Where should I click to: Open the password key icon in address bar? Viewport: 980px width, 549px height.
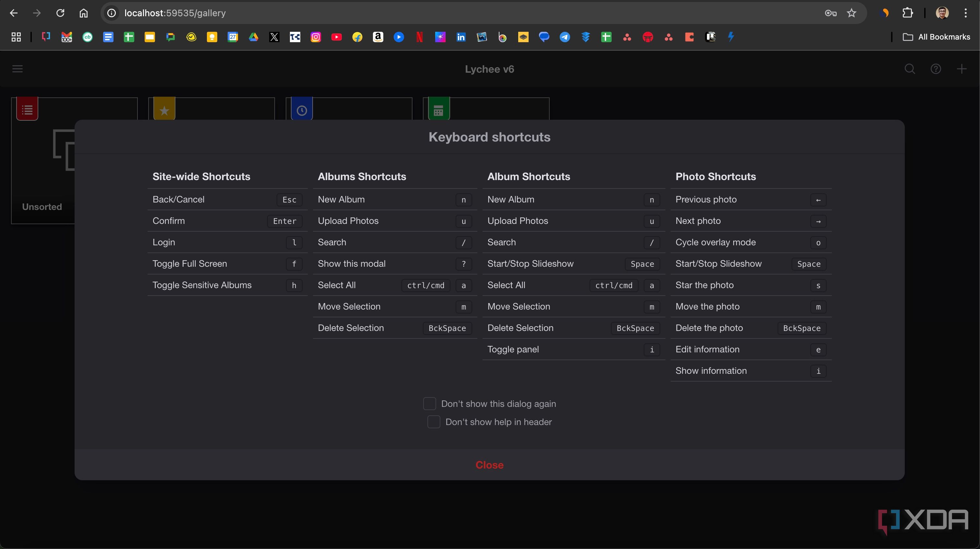[x=831, y=13]
